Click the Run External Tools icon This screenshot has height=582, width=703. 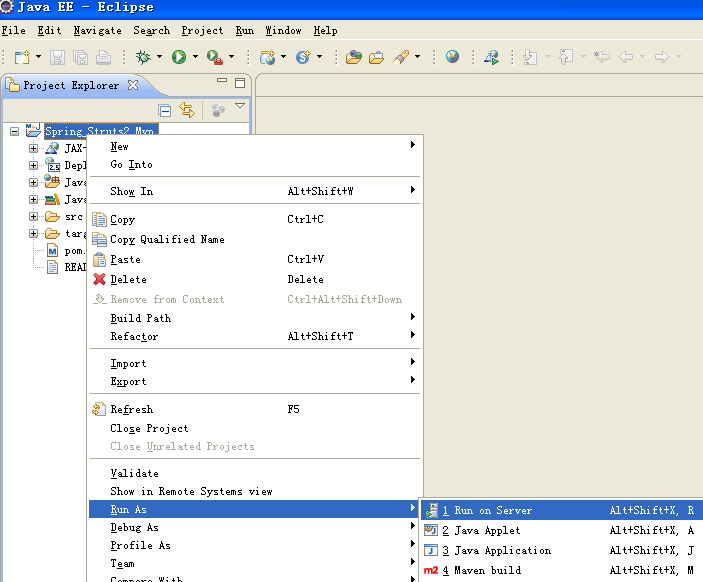[x=215, y=57]
